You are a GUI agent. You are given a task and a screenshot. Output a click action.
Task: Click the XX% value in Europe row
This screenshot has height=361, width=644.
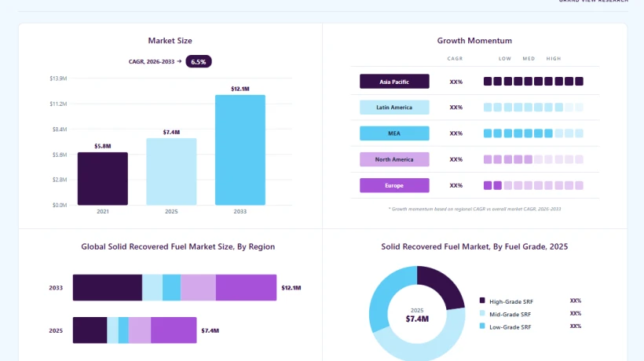[x=456, y=185]
